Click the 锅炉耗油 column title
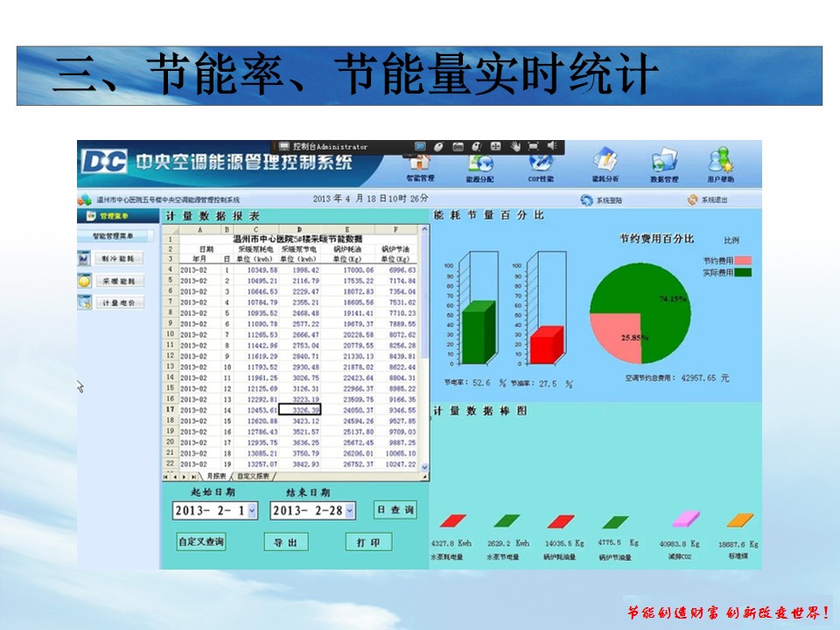The height and width of the screenshot is (630, 840). click(x=347, y=249)
